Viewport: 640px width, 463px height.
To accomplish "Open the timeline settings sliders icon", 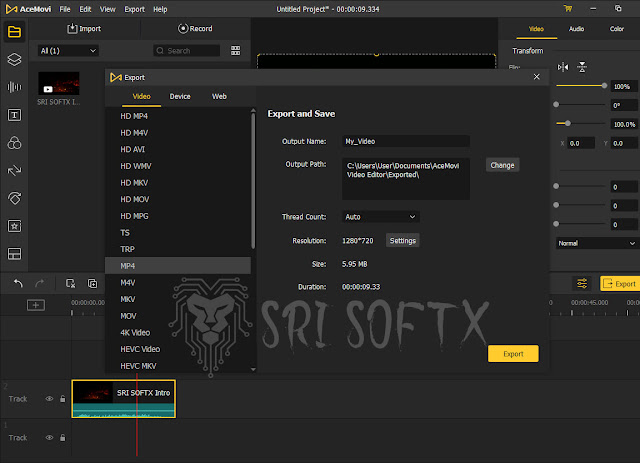I will point(582,283).
